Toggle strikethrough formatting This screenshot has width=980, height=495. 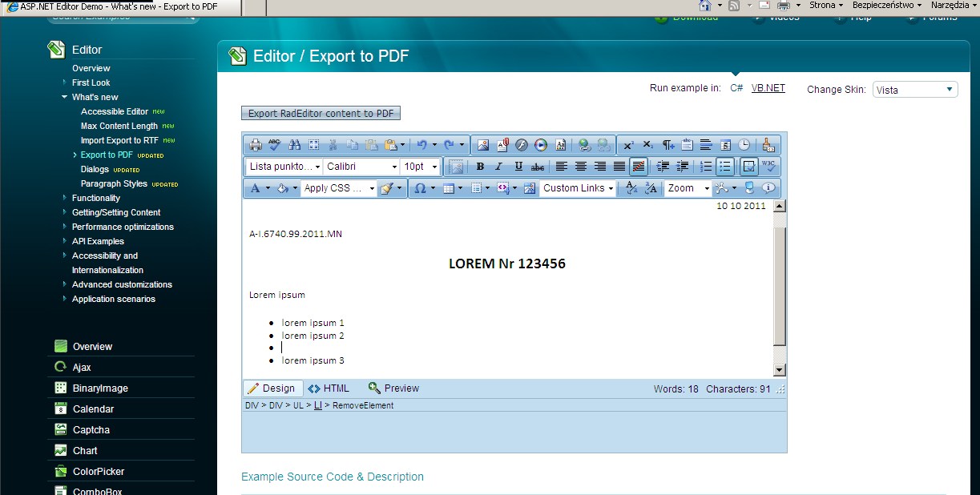click(x=538, y=167)
